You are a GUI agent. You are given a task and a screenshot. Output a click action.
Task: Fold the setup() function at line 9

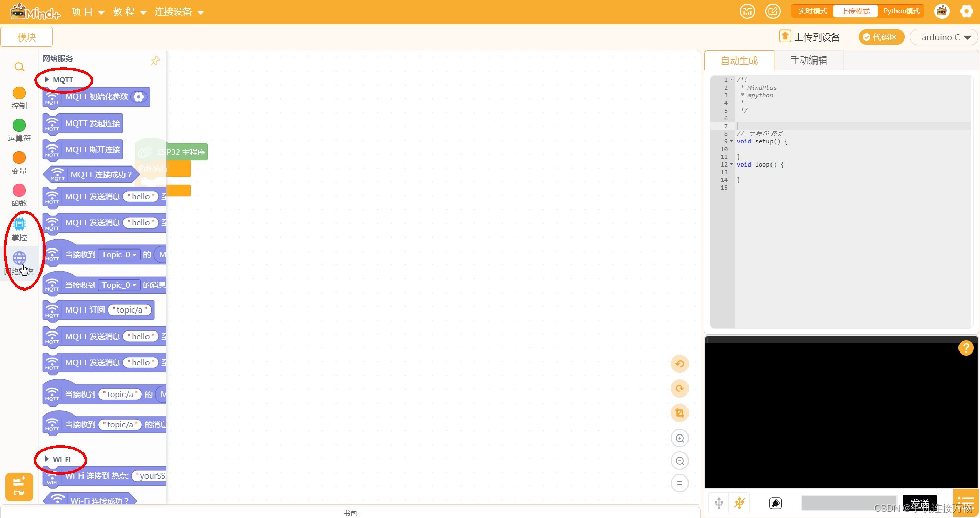[731, 141]
